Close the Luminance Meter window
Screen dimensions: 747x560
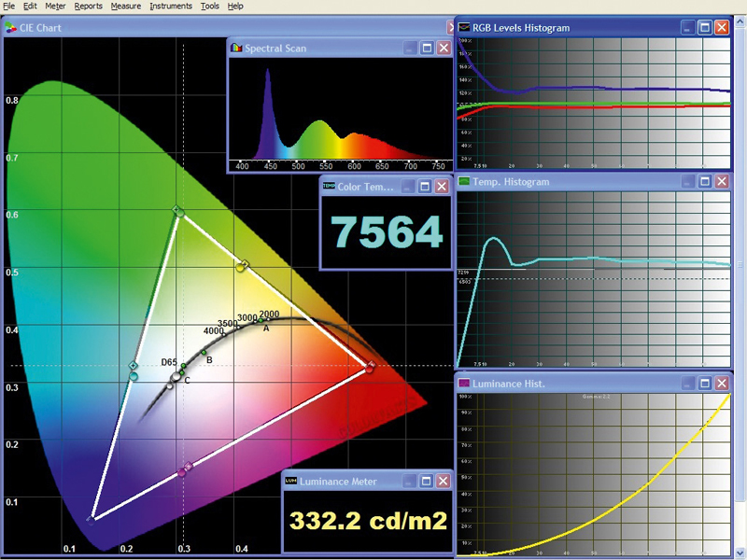coord(443,481)
